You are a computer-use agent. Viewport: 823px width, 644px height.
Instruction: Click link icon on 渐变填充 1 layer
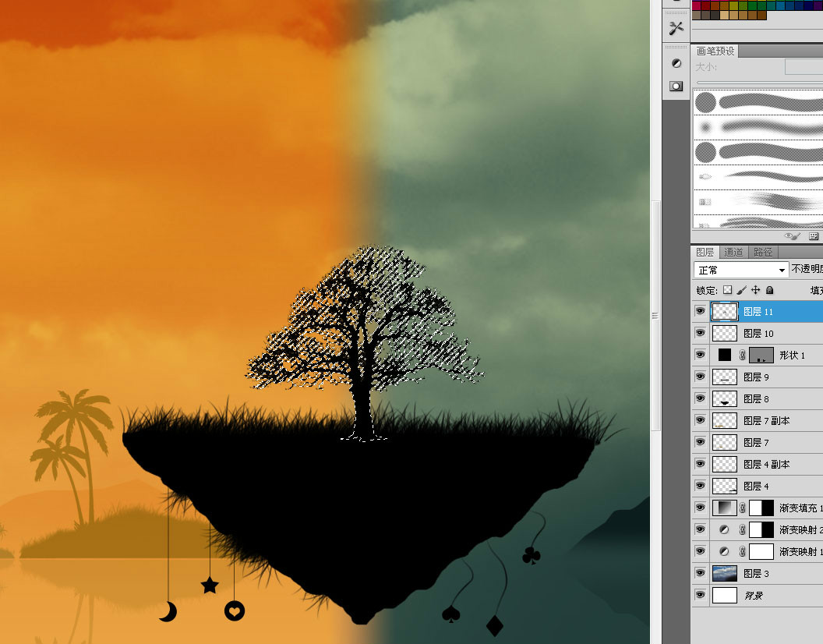click(742, 508)
